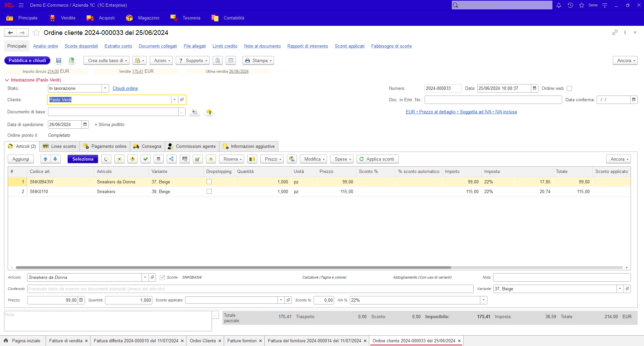
Task: Open Estratto conto link
Action: click(118, 46)
